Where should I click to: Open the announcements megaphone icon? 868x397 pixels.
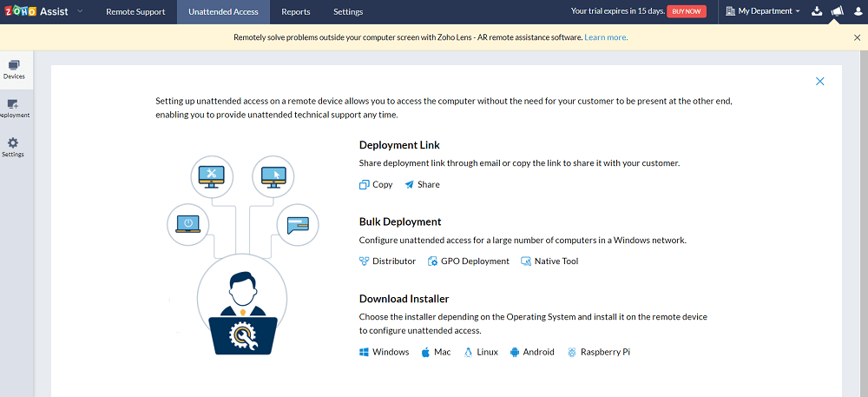click(837, 11)
